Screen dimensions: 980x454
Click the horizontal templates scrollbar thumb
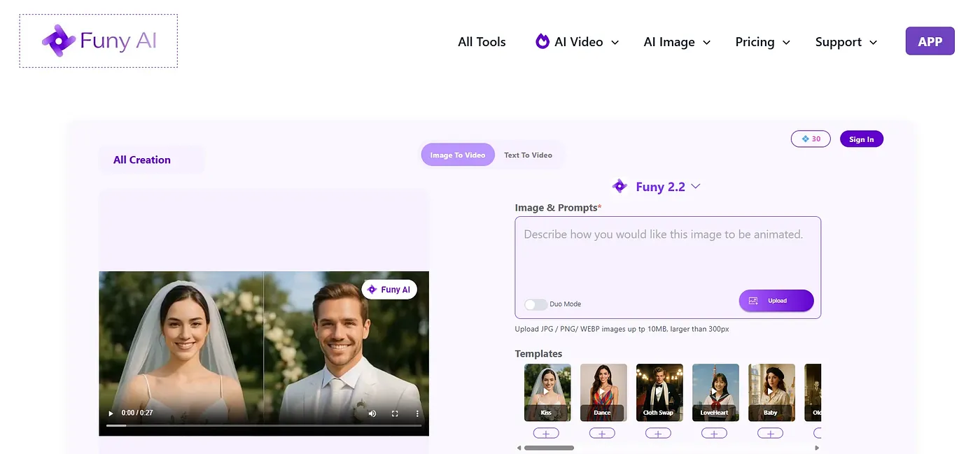coord(549,448)
